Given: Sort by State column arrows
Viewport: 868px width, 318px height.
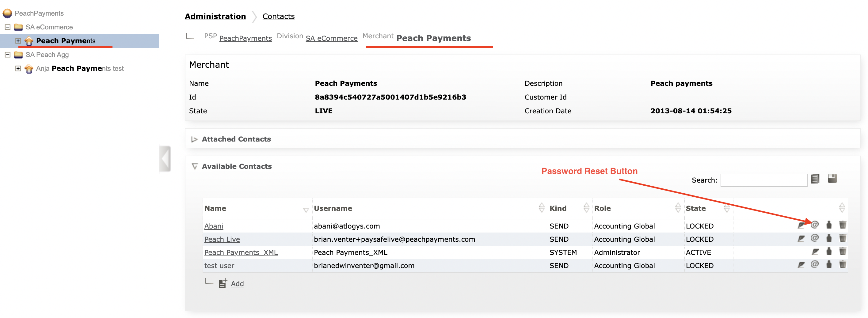Looking at the screenshot, I should [x=727, y=208].
